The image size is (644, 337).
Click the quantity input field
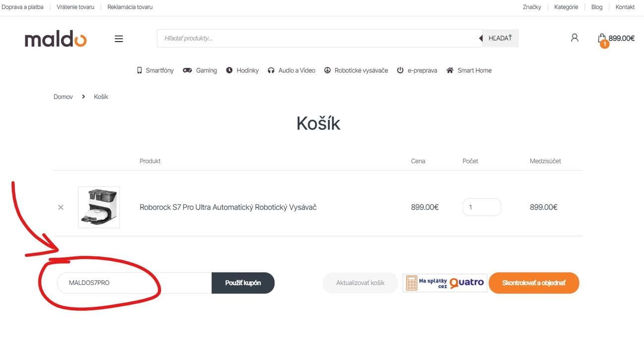pyautogui.click(x=482, y=207)
